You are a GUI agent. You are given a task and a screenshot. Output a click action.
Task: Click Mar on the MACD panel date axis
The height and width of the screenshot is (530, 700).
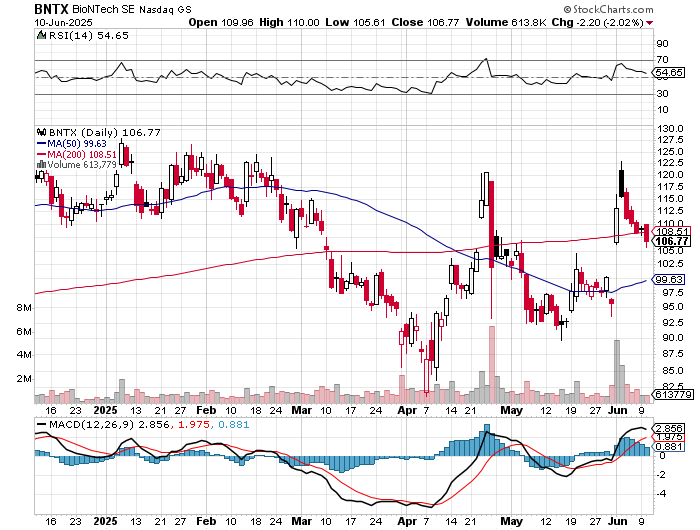(301, 522)
